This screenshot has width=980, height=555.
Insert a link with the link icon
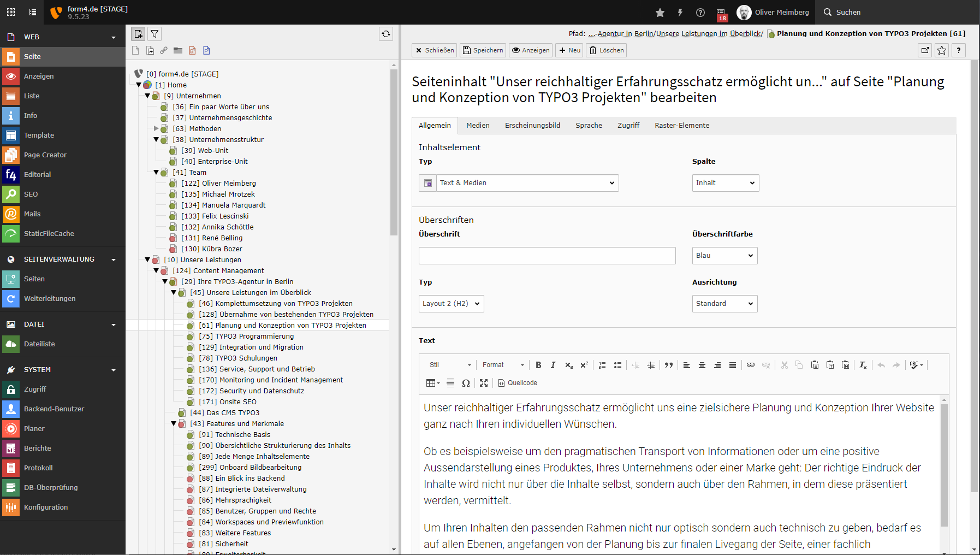[x=751, y=365]
